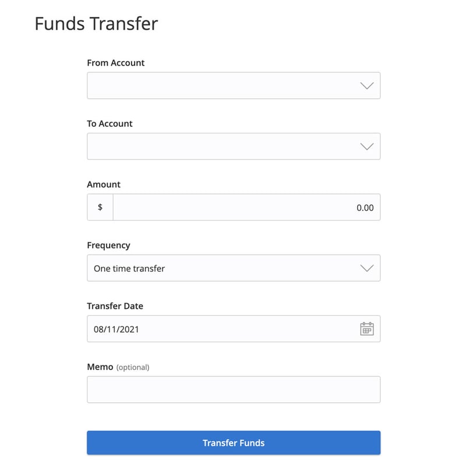Click the To Account chevron icon

pyautogui.click(x=366, y=146)
